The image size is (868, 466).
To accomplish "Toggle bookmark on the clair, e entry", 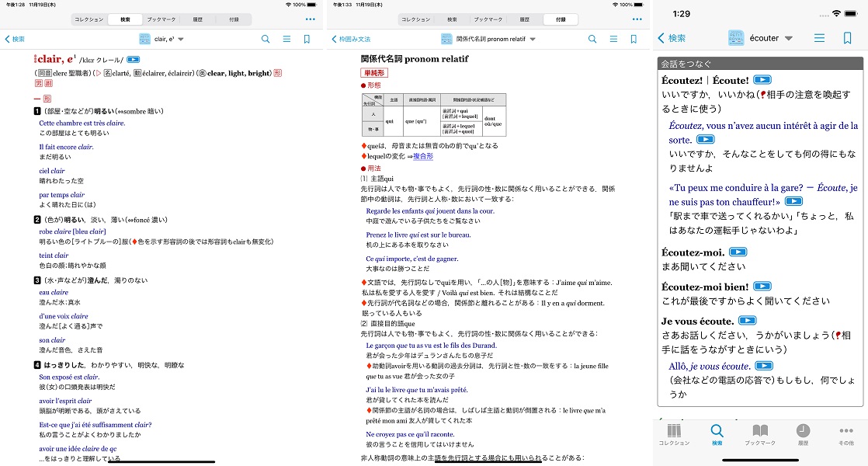I will [x=307, y=39].
